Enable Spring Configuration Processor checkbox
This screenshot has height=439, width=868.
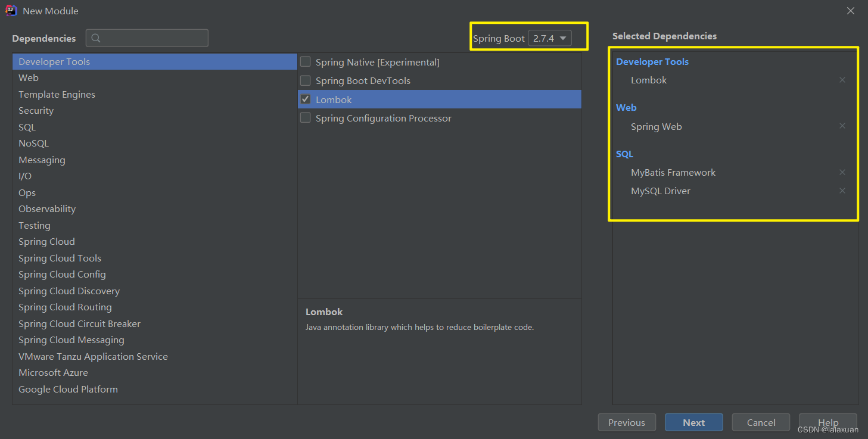306,118
